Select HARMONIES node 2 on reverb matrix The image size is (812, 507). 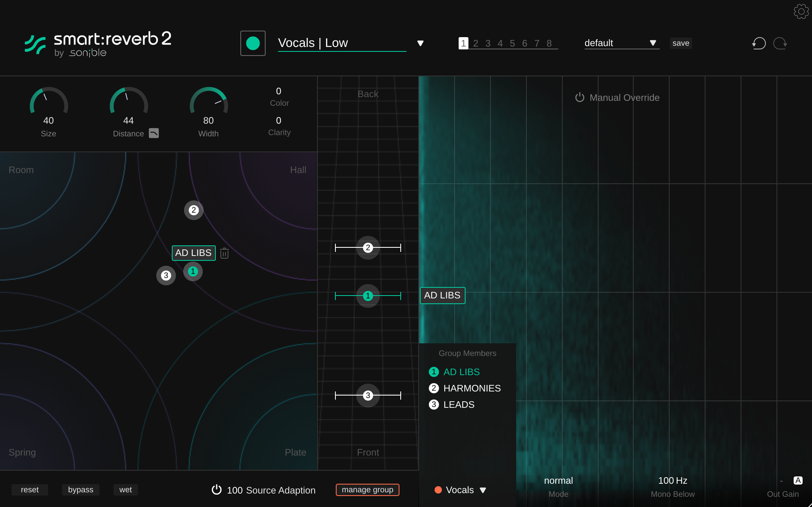(194, 210)
